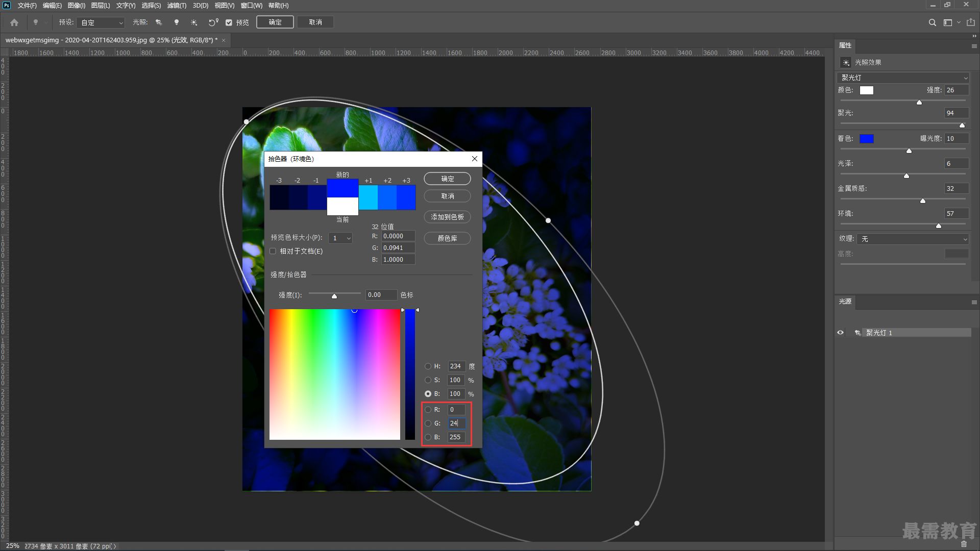Select the H hue radio button
The image size is (980, 551).
coord(428,366)
